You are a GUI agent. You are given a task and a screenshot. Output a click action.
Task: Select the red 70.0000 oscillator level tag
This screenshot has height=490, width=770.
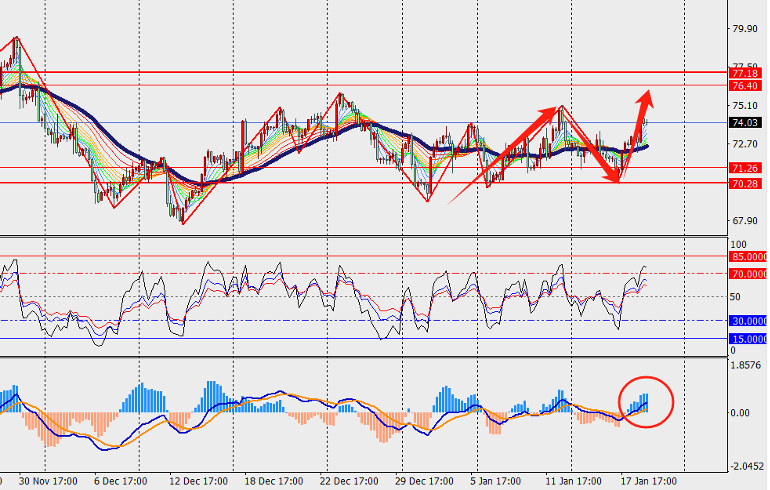tap(748, 274)
